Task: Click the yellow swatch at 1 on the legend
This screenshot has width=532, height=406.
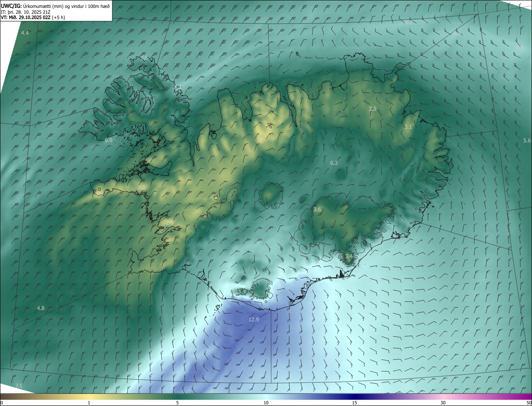Action: tap(89, 396)
